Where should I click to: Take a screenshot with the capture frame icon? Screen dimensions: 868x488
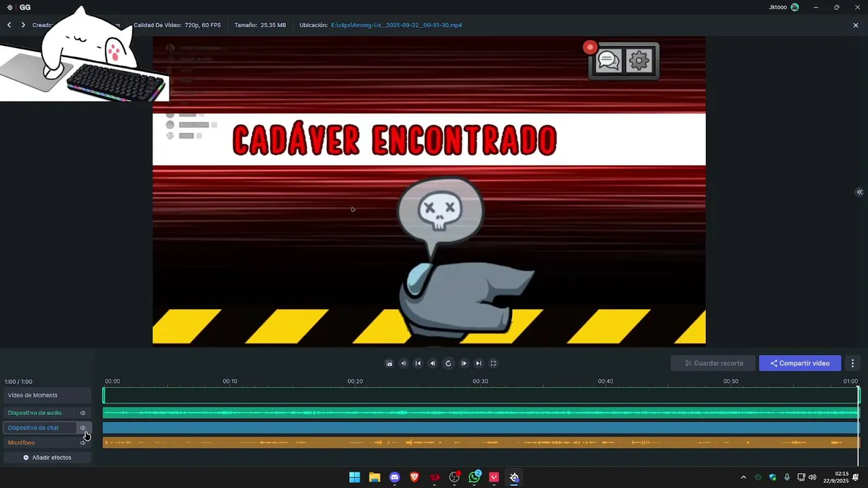tap(389, 363)
